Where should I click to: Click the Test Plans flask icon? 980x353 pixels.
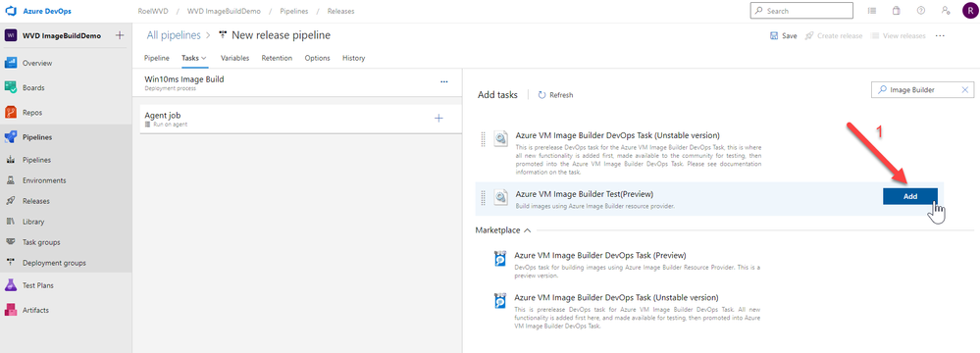tap(11, 285)
